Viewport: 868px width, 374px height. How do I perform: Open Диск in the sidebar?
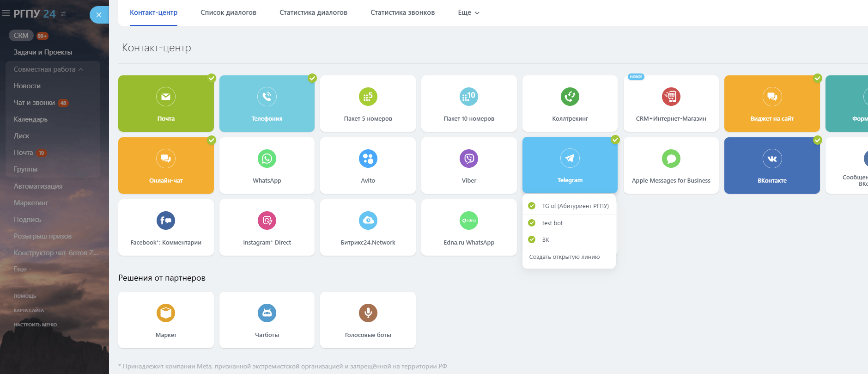pos(22,136)
